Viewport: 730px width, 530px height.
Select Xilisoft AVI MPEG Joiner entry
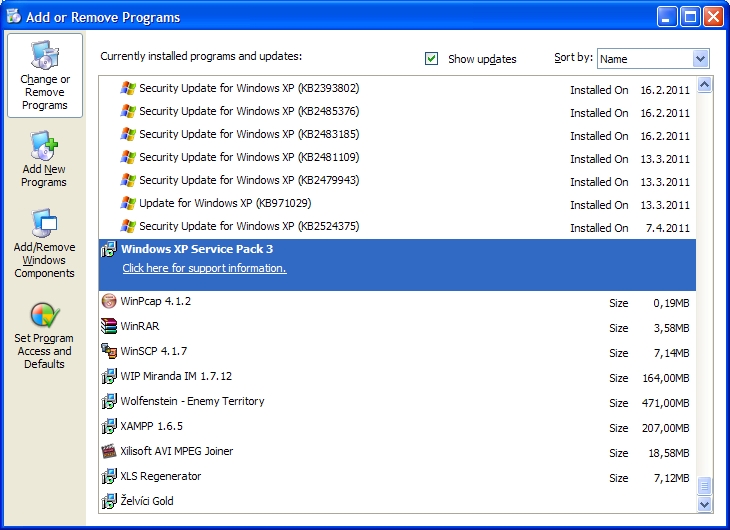pos(397,451)
